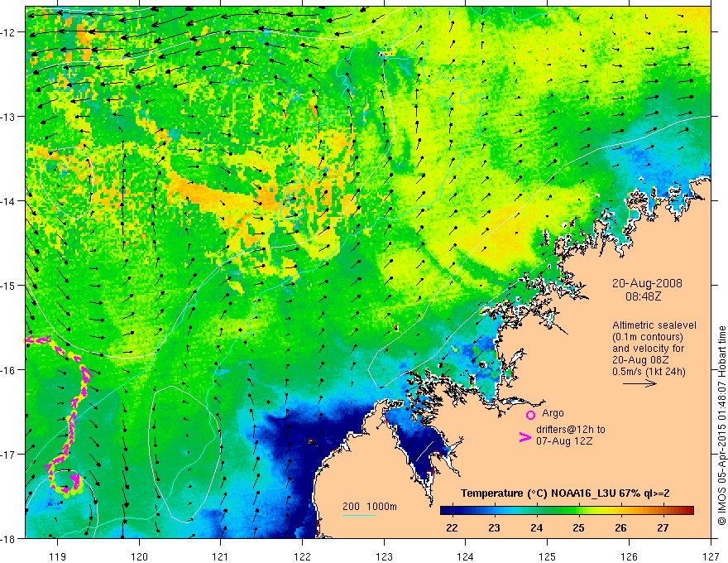Viewport: 728px width, 563px height.
Task: Click the red end of temperature colorbar
Action: click(687, 511)
